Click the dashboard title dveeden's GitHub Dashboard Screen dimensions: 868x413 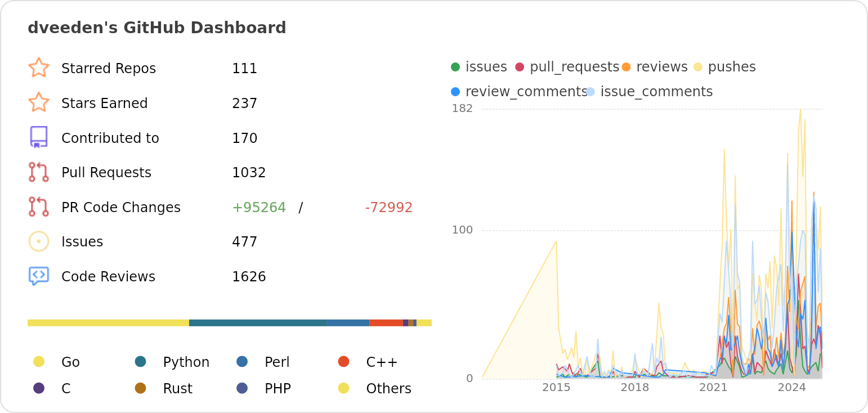click(x=157, y=28)
